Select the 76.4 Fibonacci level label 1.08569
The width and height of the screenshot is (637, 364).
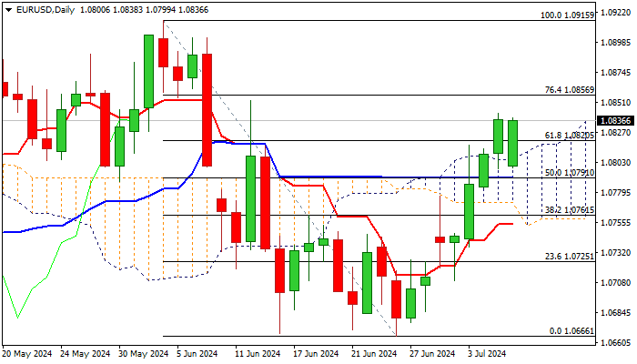point(570,90)
